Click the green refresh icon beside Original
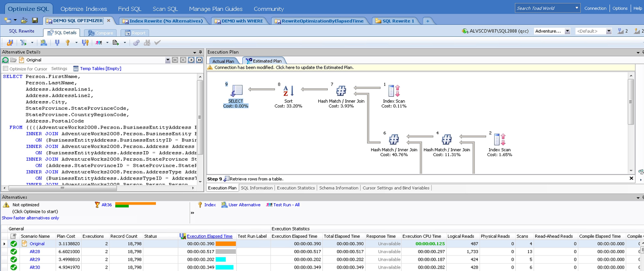Viewport: 644px width, 271px height. point(5,60)
